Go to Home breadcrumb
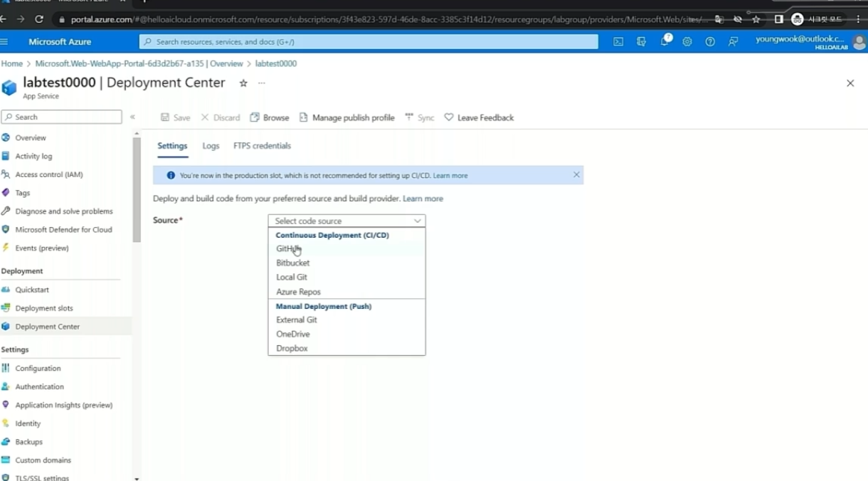The width and height of the screenshot is (868, 481). pos(12,63)
